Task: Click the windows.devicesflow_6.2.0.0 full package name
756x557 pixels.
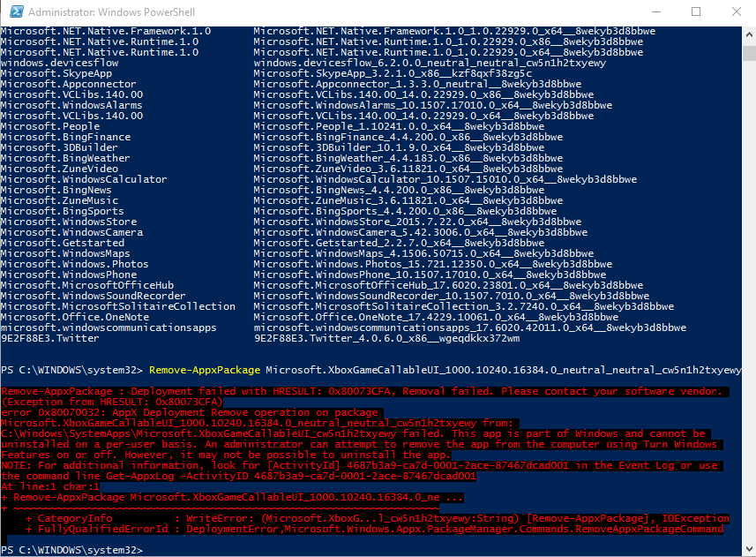Action: pyautogui.click(x=430, y=63)
